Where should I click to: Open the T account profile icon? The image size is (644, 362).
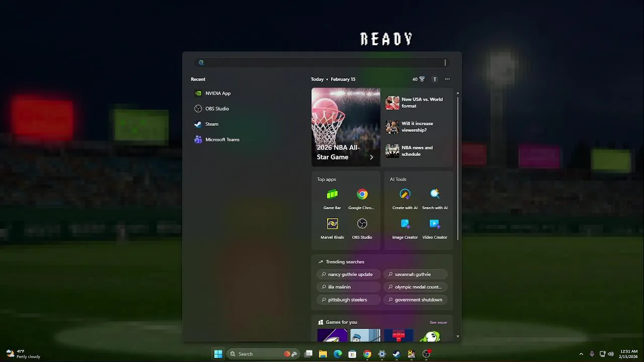[x=435, y=79]
